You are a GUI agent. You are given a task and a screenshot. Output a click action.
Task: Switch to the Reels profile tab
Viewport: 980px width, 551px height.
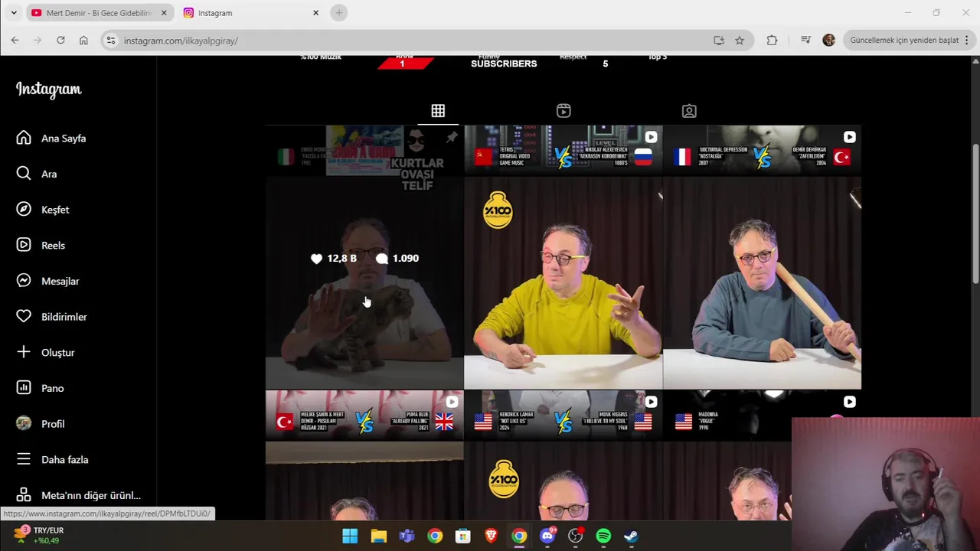click(563, 111)
